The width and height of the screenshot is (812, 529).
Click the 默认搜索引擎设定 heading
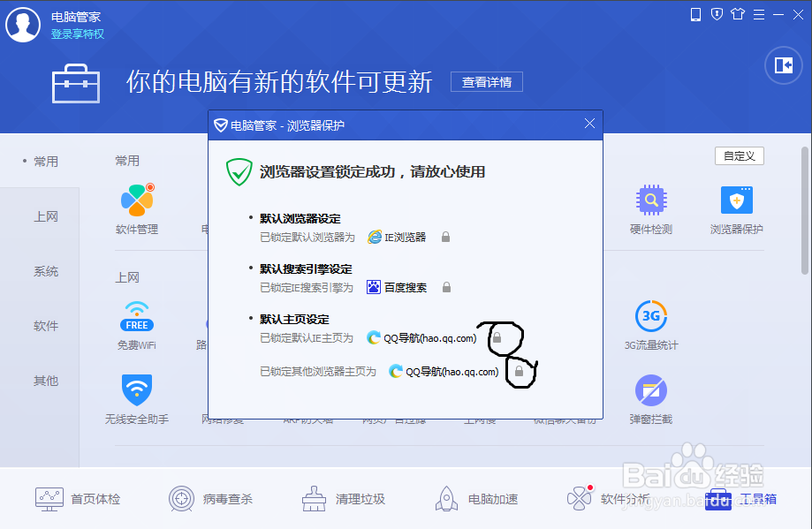(x=306, y=269)
